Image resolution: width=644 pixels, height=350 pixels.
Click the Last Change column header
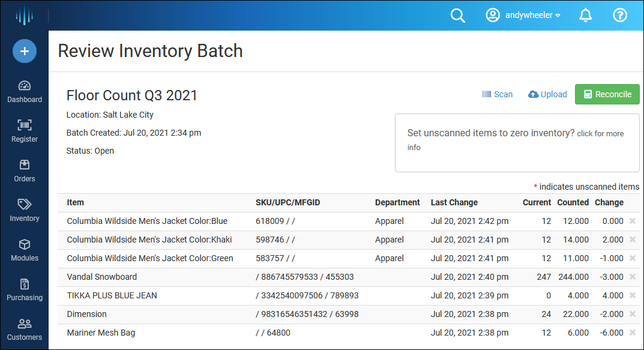coord(454,202)
